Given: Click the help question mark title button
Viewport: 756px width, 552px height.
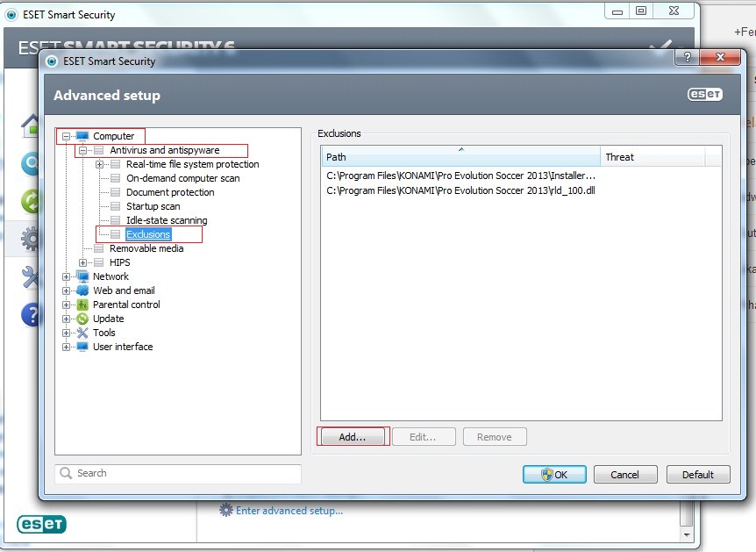Looking at the screenshot, I should coord(687,57).
